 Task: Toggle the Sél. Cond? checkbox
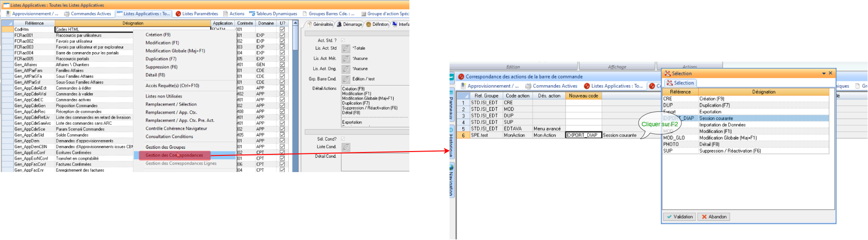coord(343,139)
